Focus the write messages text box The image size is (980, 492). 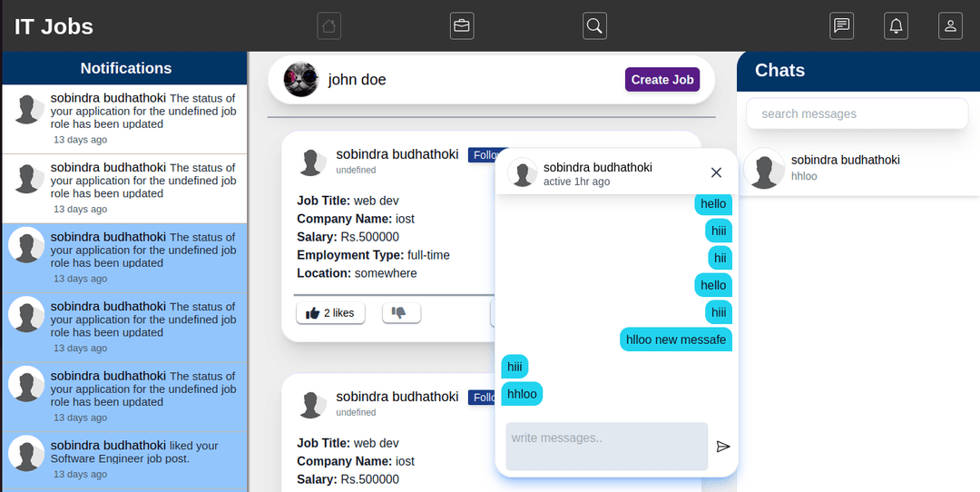[x=607, y=447]
